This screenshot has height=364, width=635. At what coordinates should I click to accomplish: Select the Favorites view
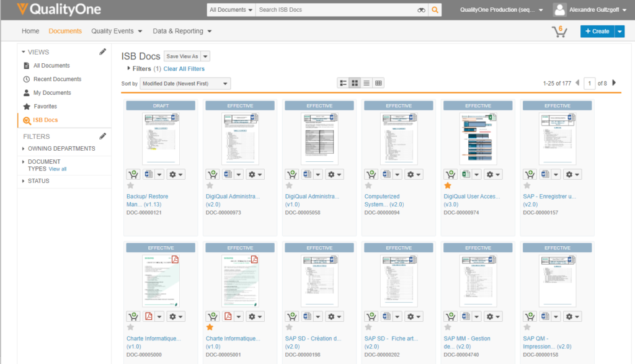pos(45,107)
